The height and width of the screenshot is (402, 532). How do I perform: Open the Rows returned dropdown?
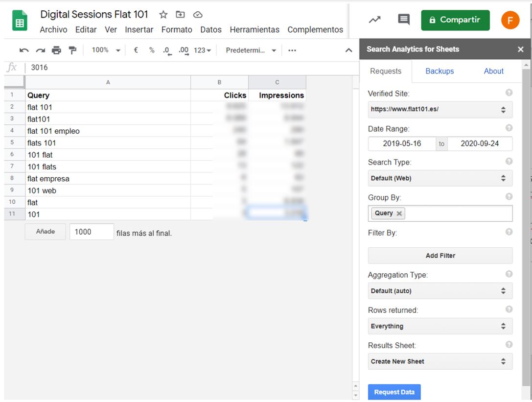coord(440,326)
